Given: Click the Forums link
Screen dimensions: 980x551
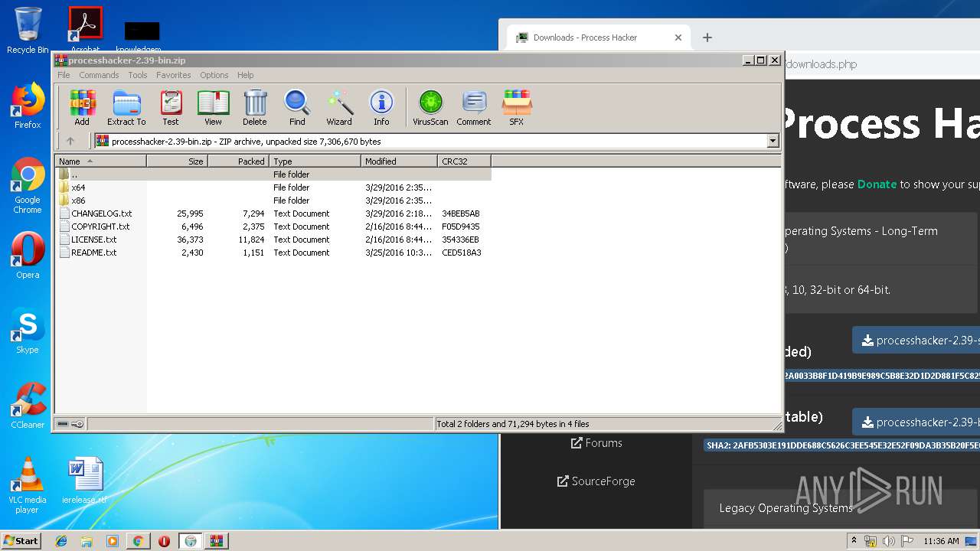Looking at the screenshot, I should point(596,443).
